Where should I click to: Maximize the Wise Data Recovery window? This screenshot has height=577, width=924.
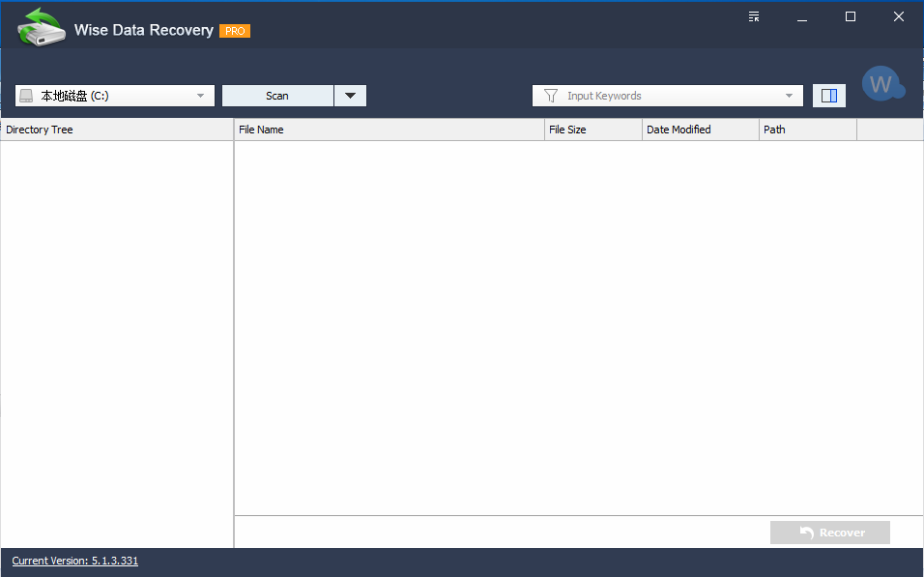point(851,16)
